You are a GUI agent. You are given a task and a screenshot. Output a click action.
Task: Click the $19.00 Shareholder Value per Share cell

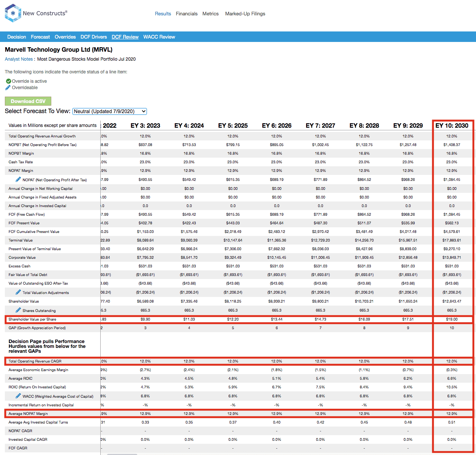(452, 319)
